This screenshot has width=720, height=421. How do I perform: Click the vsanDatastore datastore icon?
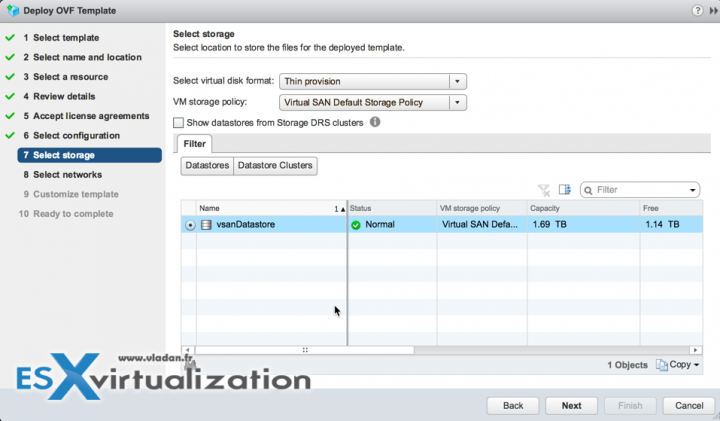(207, 225)
